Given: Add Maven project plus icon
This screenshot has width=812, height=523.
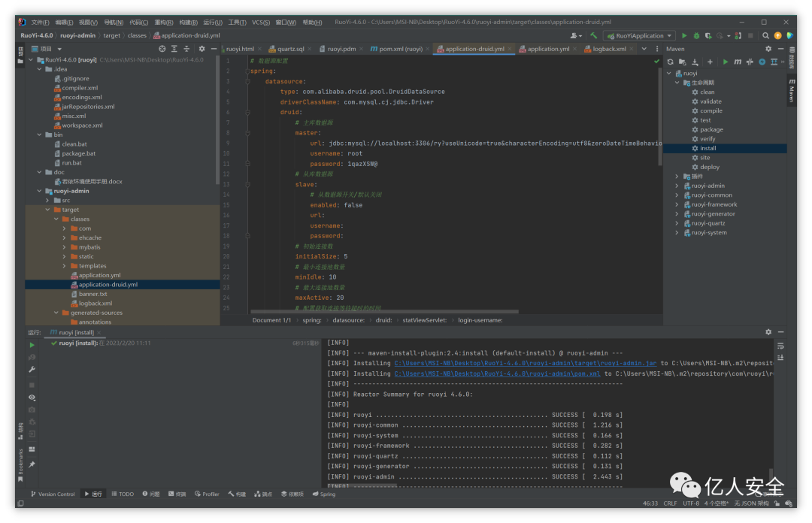Looking at the screenshot, I should coord(710,62).
